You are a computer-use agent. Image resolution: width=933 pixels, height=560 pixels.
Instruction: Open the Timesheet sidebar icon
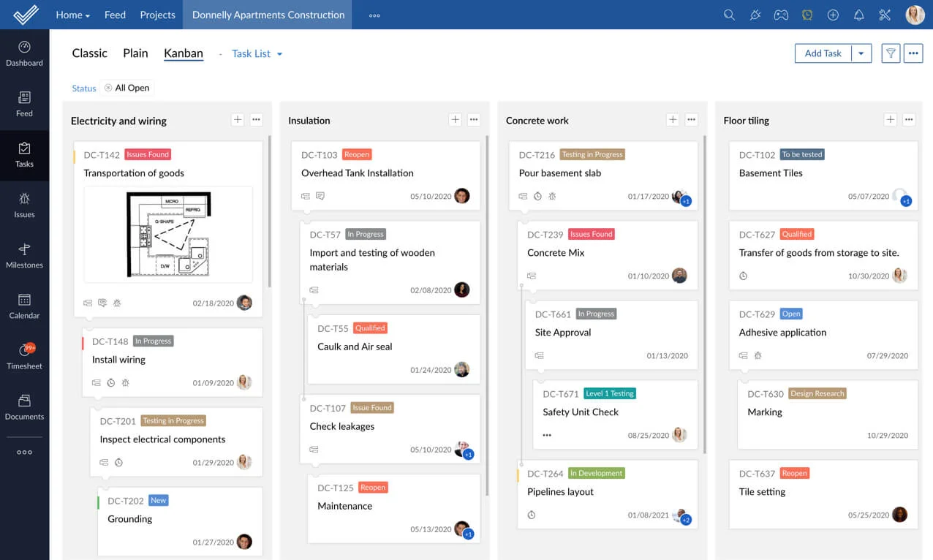pos(24,356)
